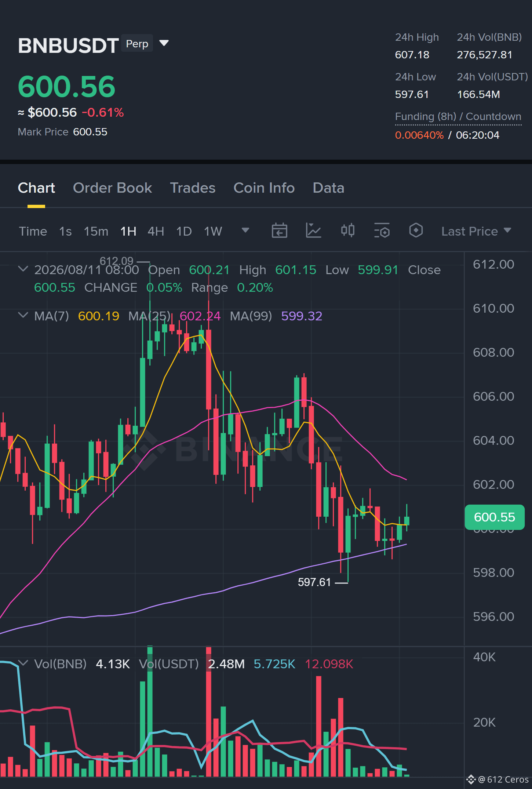The width and height of the screenshot is (532, 789).
Task: Select the 4H interval
Action: tap(156, 231)
